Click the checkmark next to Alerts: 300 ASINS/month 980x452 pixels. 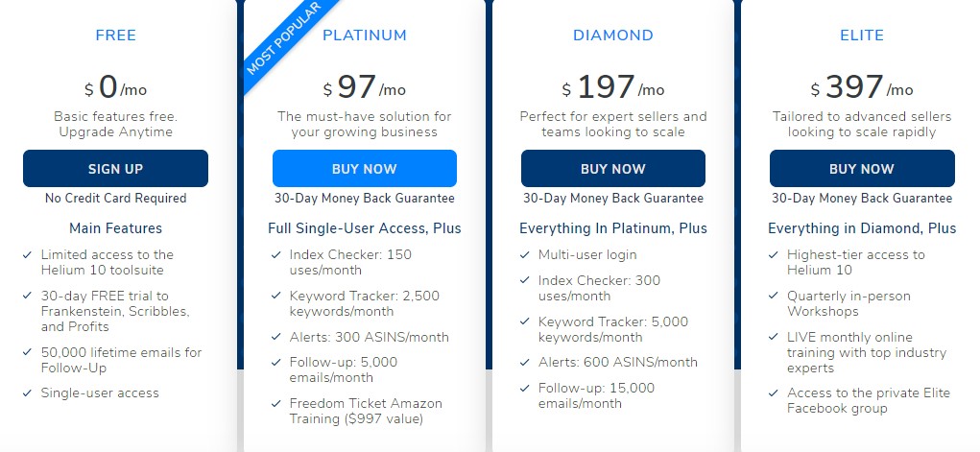[276, 337]
